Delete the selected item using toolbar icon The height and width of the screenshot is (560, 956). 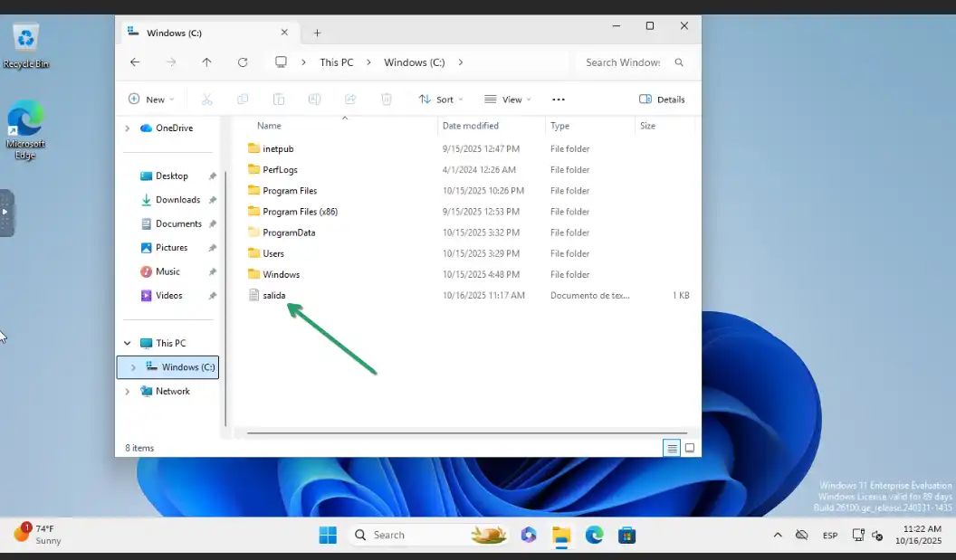387,99
